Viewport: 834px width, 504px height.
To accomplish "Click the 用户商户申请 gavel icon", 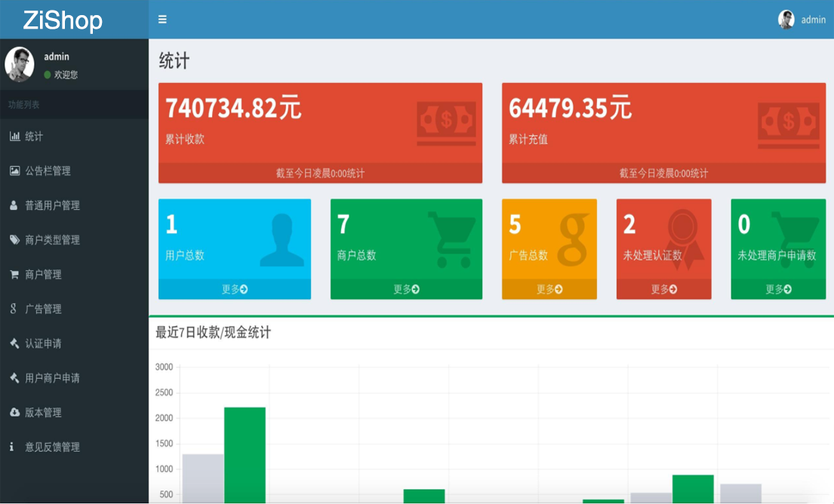I will point(15,378).
